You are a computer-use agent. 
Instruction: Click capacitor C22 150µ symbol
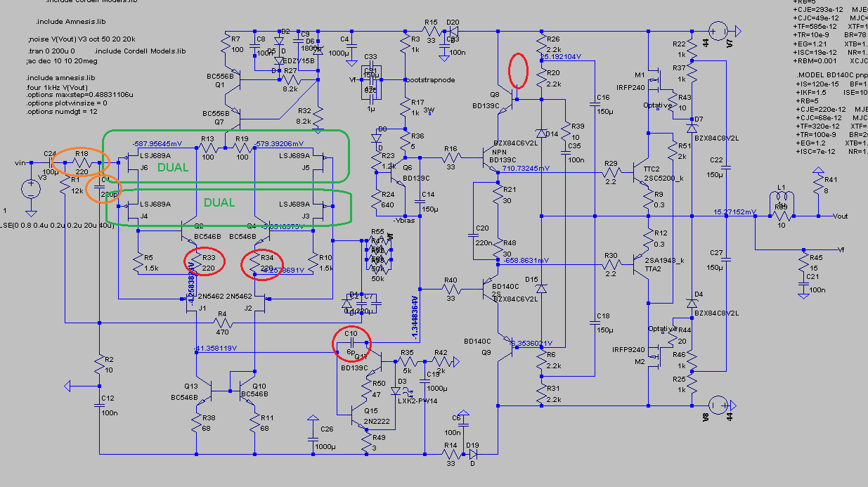pos(725,167)
